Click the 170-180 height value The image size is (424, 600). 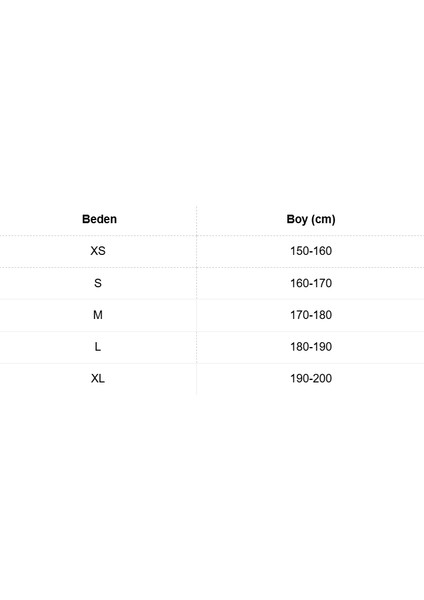[311, 315]
